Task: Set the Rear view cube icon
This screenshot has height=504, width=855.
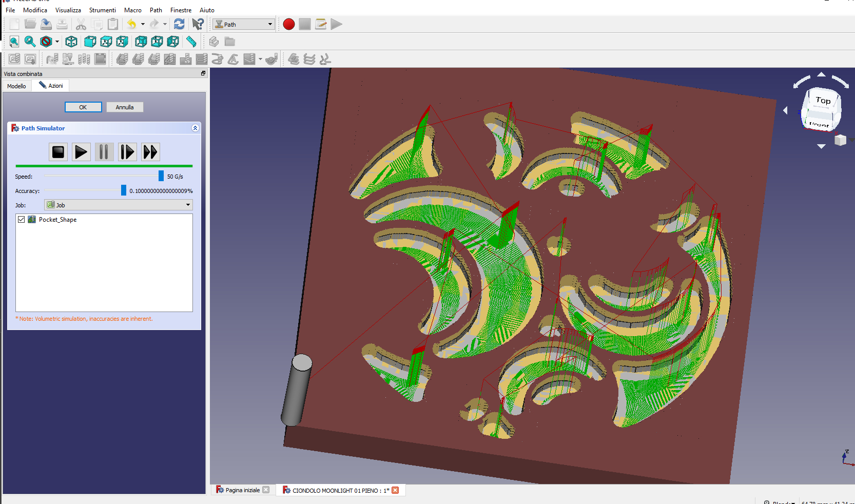Action: coord(141,42)
